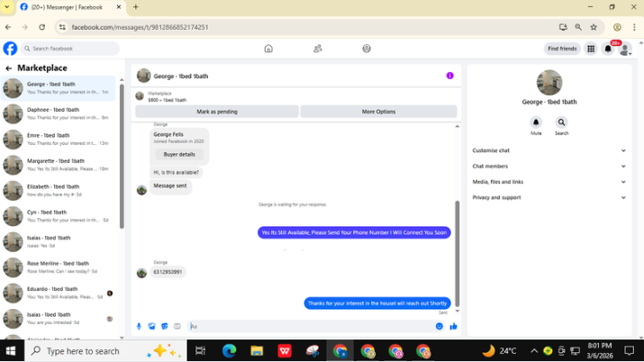Viewport: 644px width, 362px height.
Task: Click the conversation list scrollbar
Action: [x=122, y=156]
